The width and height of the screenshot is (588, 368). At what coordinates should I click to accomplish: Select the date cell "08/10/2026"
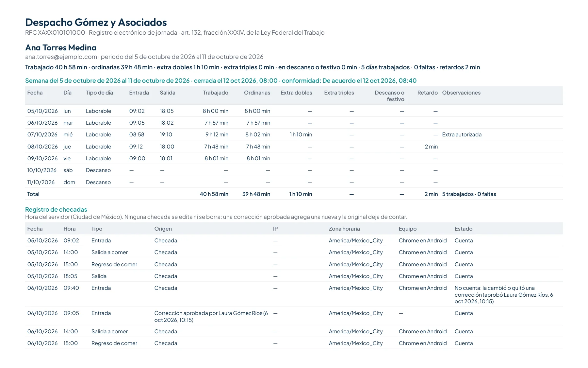coord(42,147)
